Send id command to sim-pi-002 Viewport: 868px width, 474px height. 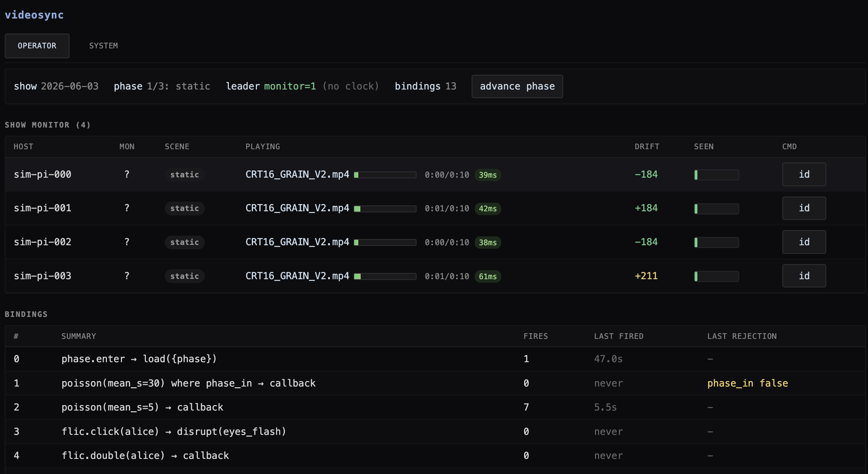click(804, 242)
